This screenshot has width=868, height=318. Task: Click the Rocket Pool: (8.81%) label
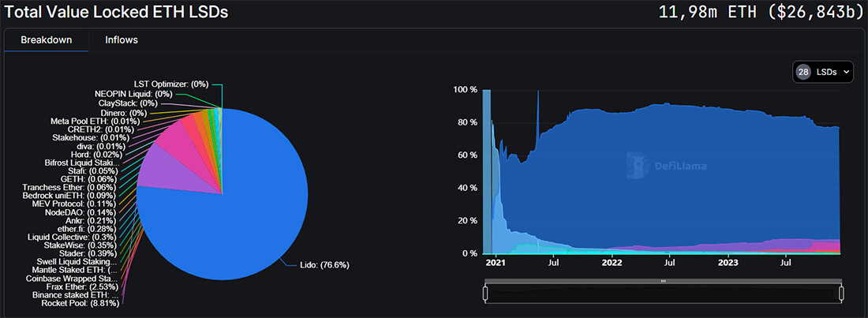pyautogui.click(x=80, y=303)
